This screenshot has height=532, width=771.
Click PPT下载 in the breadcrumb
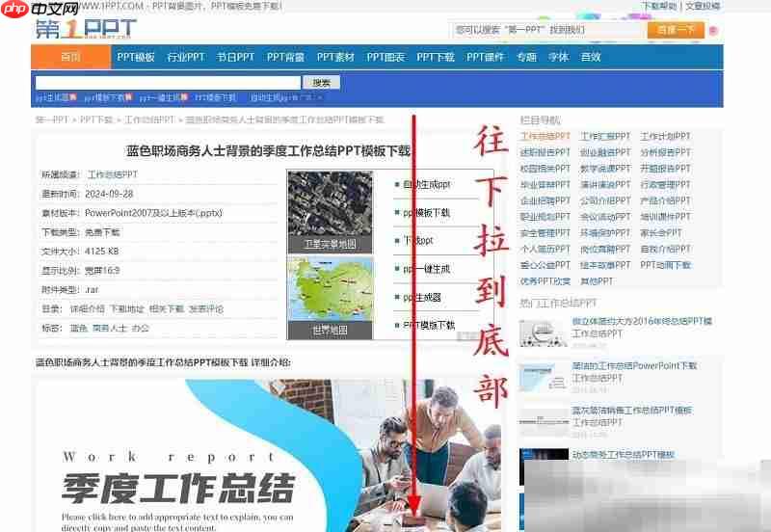pyautogui.click(x=96, y=120)
